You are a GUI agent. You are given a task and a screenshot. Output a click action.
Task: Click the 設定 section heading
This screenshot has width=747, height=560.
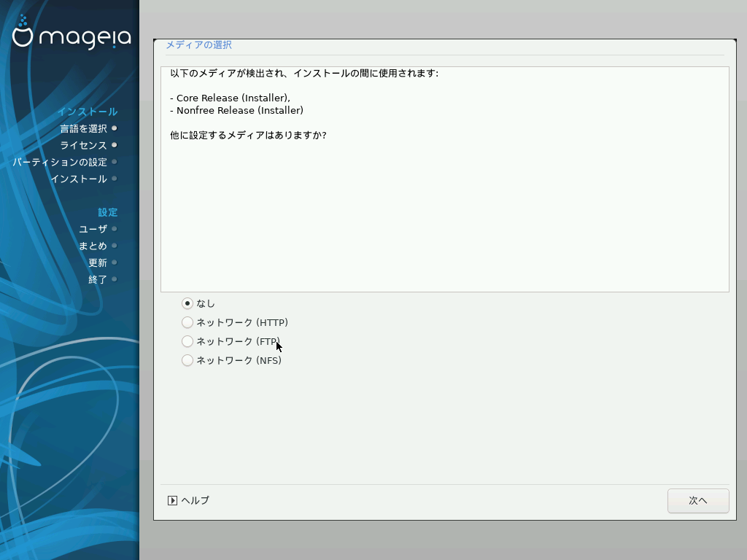click(x=108, y=212)
